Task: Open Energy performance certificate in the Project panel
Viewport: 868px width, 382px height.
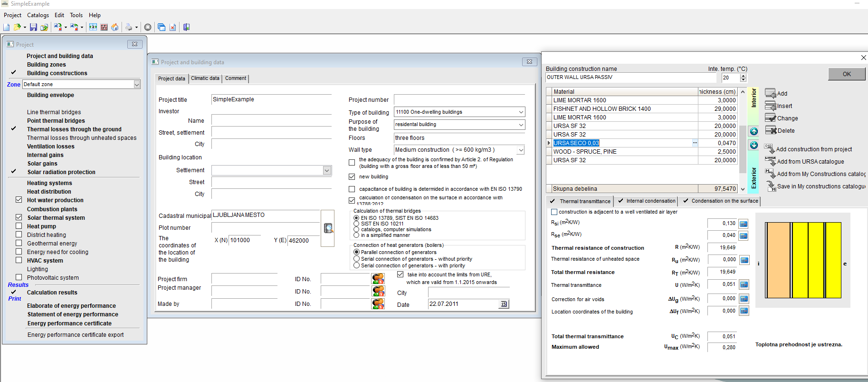Action: click(69, 323)
